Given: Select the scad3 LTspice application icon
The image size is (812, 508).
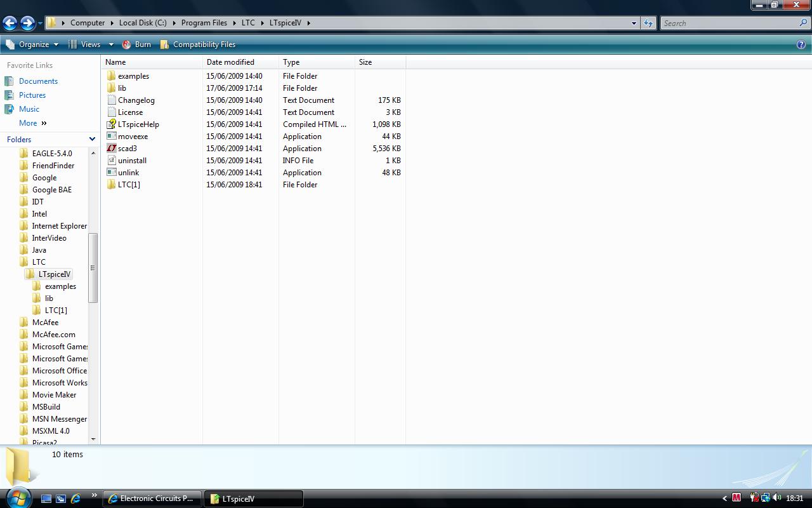Looking at the screenshot, I should 112,149.
